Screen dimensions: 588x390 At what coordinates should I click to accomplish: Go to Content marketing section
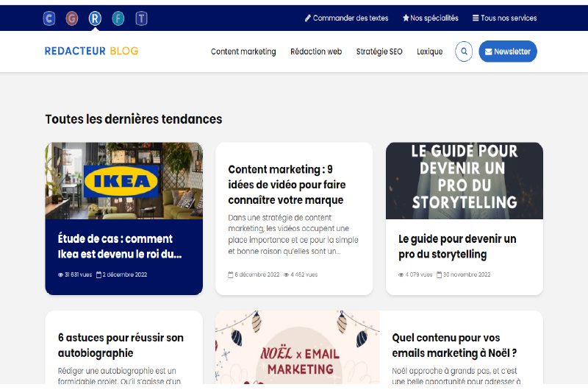243,52
